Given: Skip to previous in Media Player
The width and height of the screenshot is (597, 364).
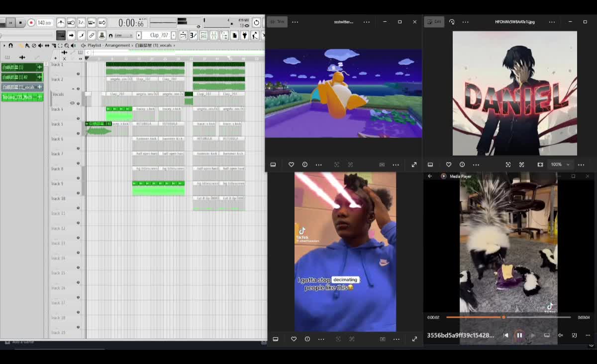Looking at the screenshot, I should click(505, 335).
